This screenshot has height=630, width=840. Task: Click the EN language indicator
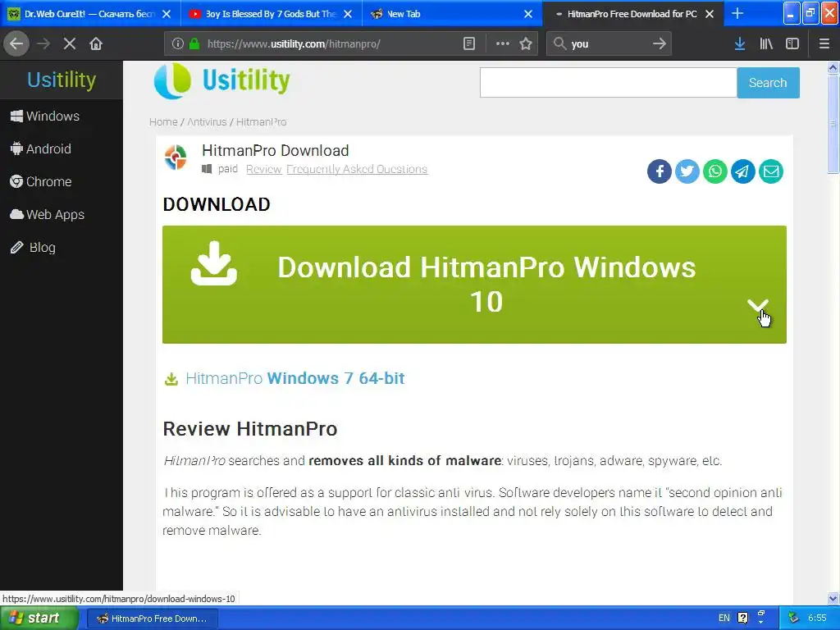[x=724, y=619]
